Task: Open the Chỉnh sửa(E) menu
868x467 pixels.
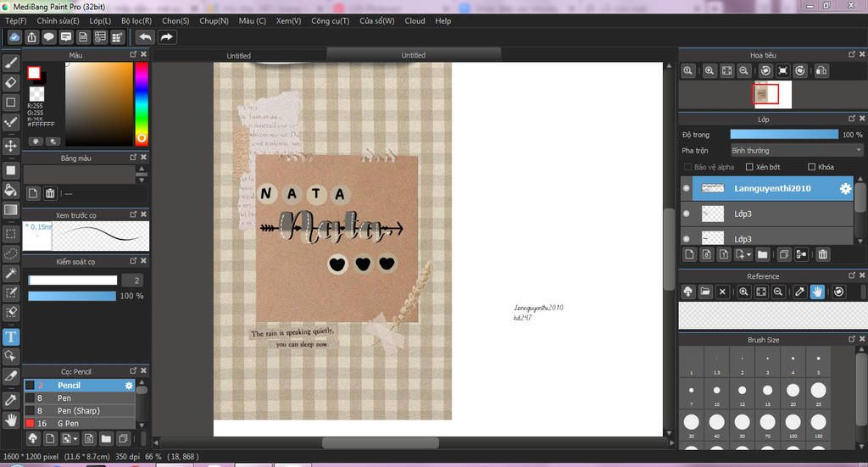Action: [58, 20]
